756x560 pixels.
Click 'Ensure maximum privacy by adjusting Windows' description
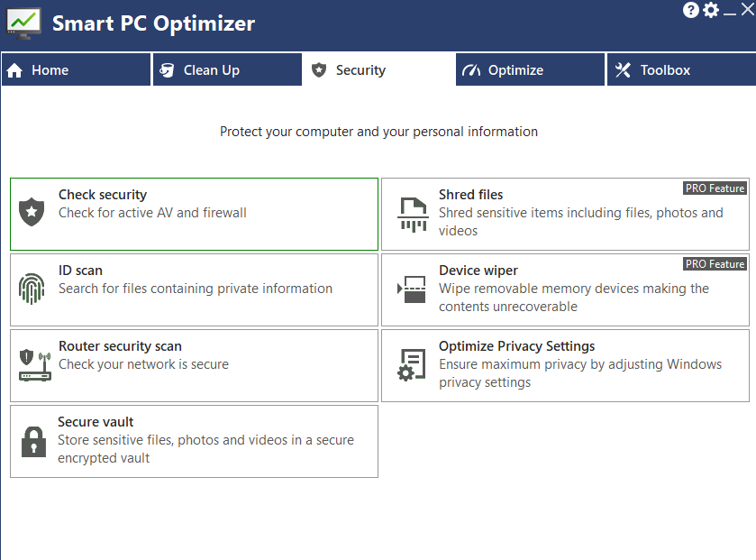click(580, 372)
